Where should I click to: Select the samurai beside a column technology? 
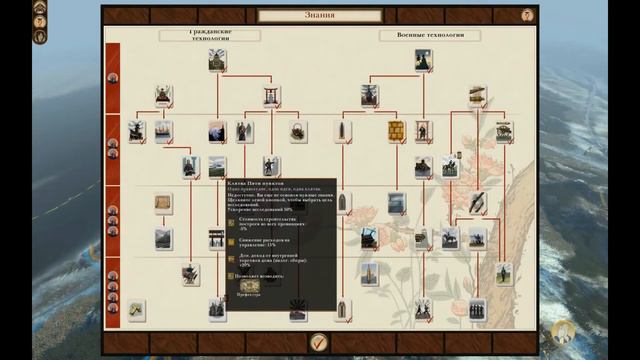191,167
